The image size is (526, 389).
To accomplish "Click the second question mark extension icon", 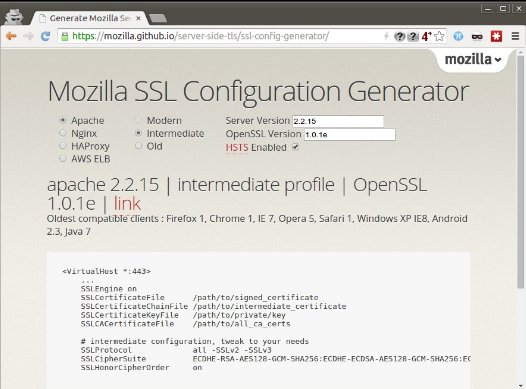I will point(413,36).
